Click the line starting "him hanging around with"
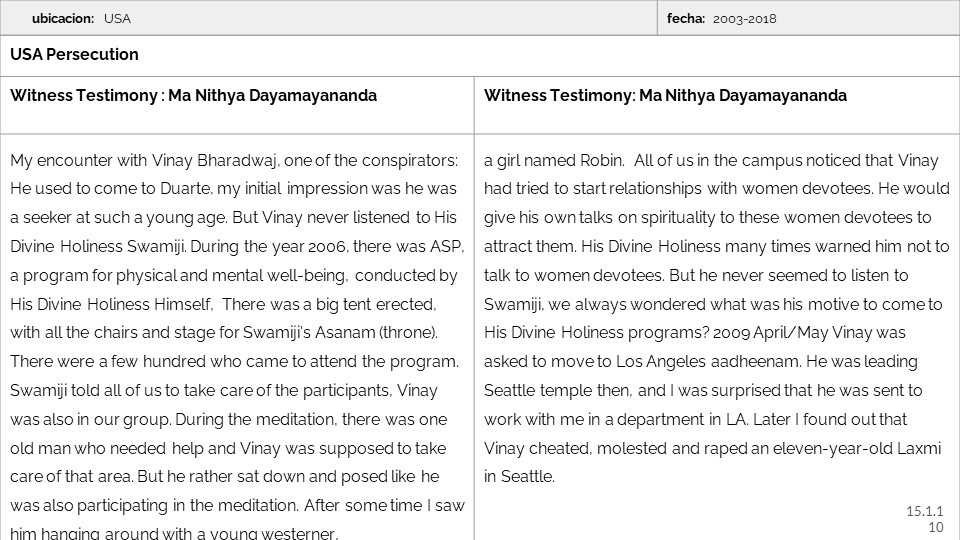 [x=174, y=533]
